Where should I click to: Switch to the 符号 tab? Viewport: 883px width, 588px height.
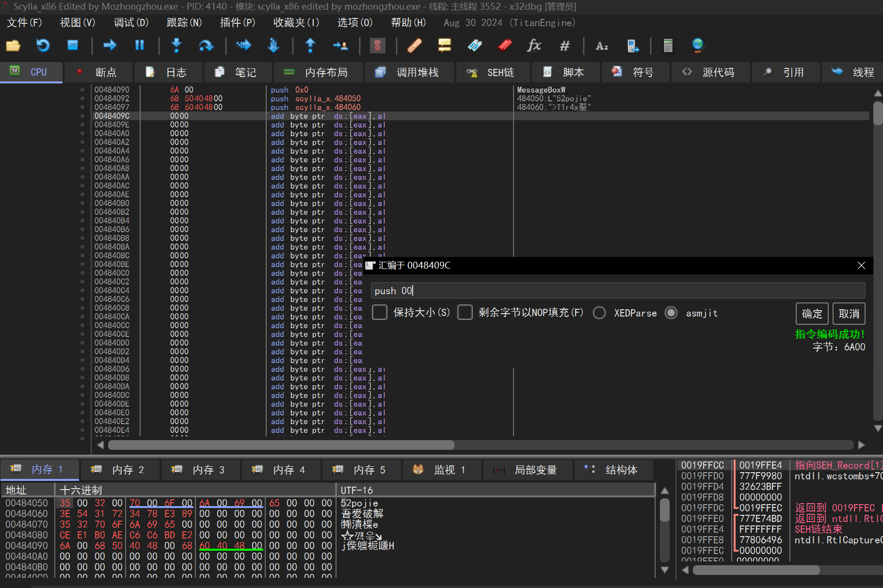pos(636,72)
